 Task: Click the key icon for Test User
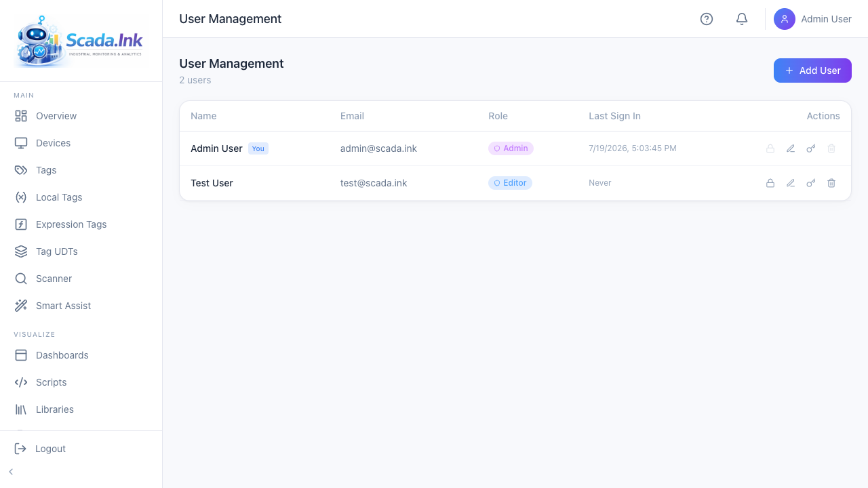tap(811, 183)
